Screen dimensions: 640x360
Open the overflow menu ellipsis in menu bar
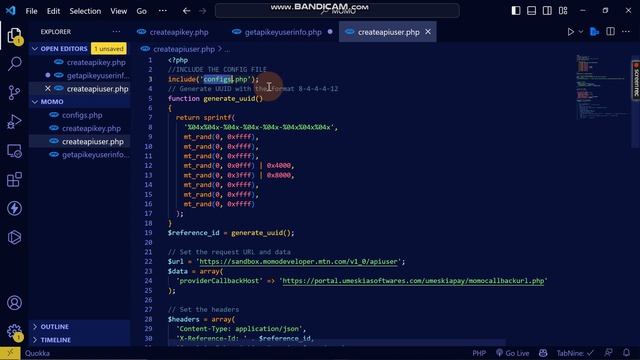click(162, 11)
